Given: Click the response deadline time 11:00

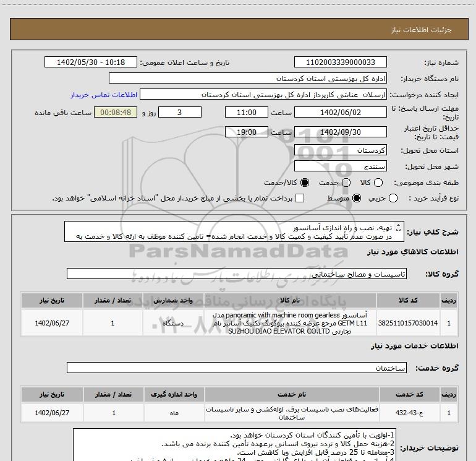Looking at the screenshot, I should click(x=247, y=113).
